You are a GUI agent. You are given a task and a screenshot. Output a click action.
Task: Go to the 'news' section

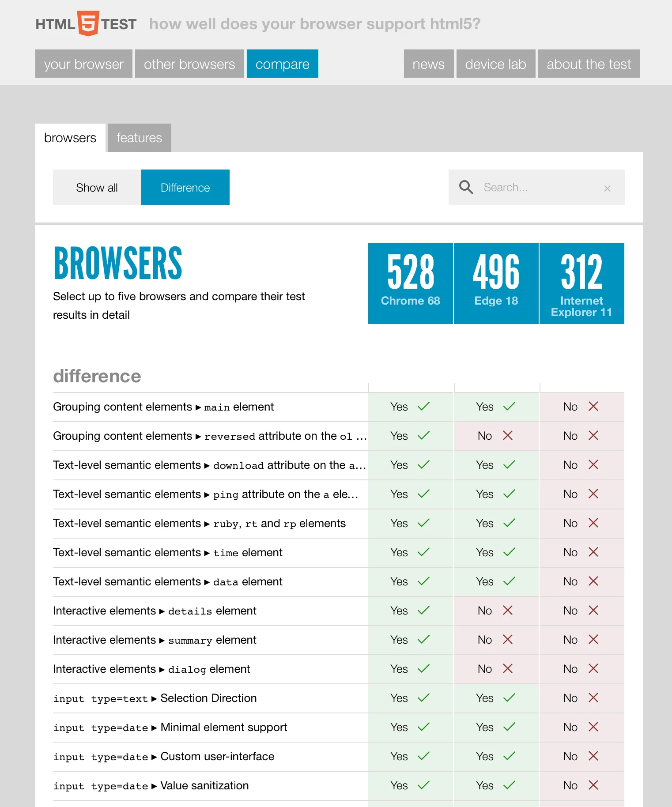[x=429, y=64]
